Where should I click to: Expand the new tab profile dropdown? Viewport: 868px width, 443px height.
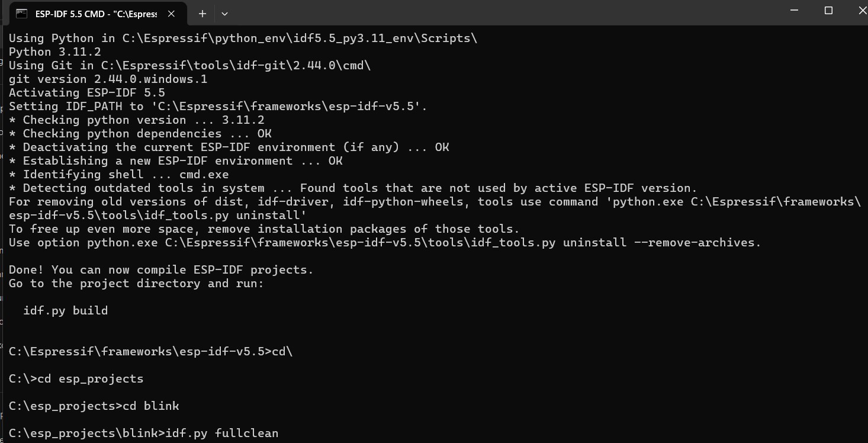[224, 14]
